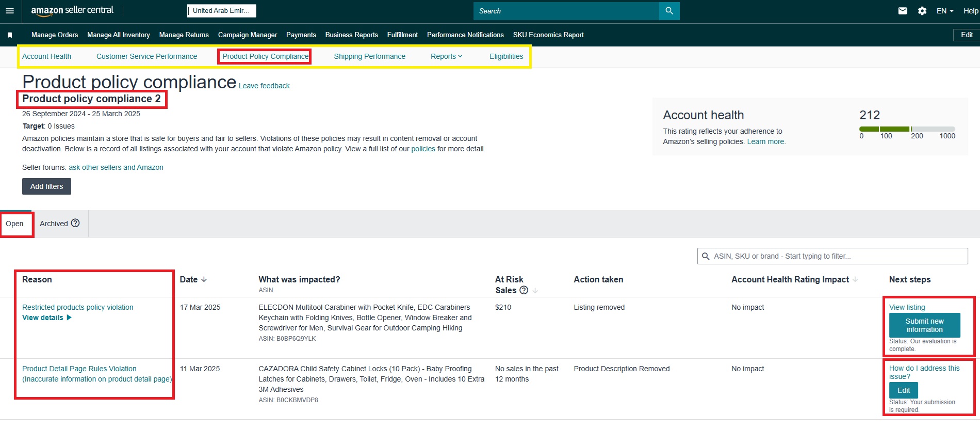Screen dimensions: 980x444
Task: Open Business Reports
Action: pyautogui.click(x=352, y=35)
